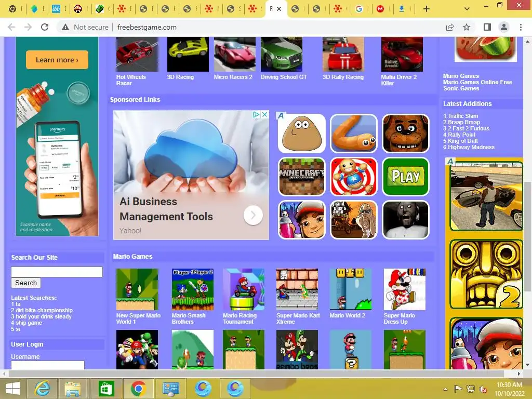Switch to the ibb tab

[x=56, y=9]
